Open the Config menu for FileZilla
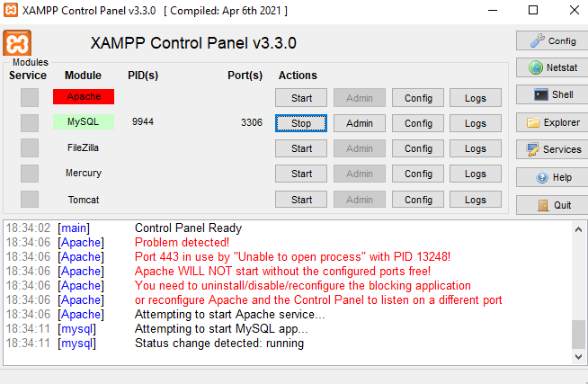 click(418, 148)
